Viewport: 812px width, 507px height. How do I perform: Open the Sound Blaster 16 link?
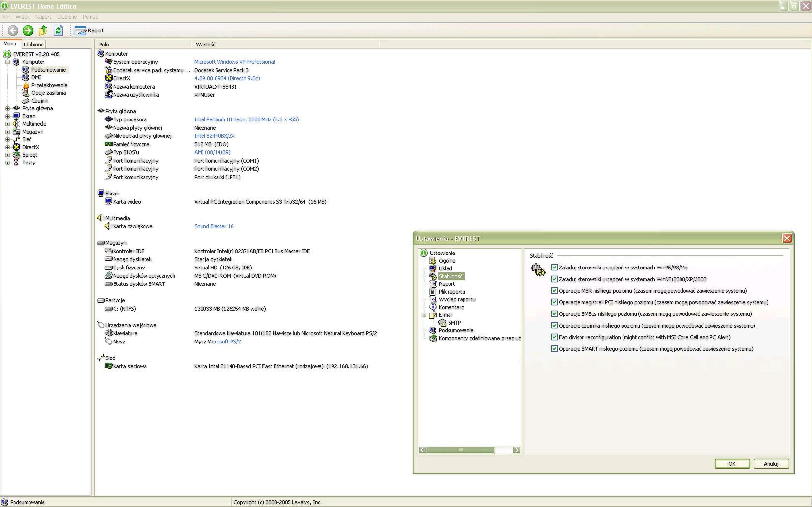pyautogui.click(x=214, y=226)
